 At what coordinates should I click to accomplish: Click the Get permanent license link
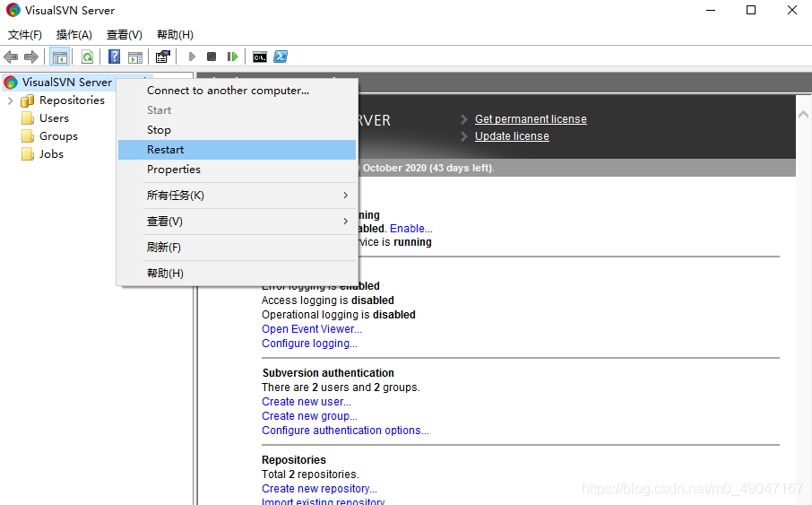[x=531, y=119]
